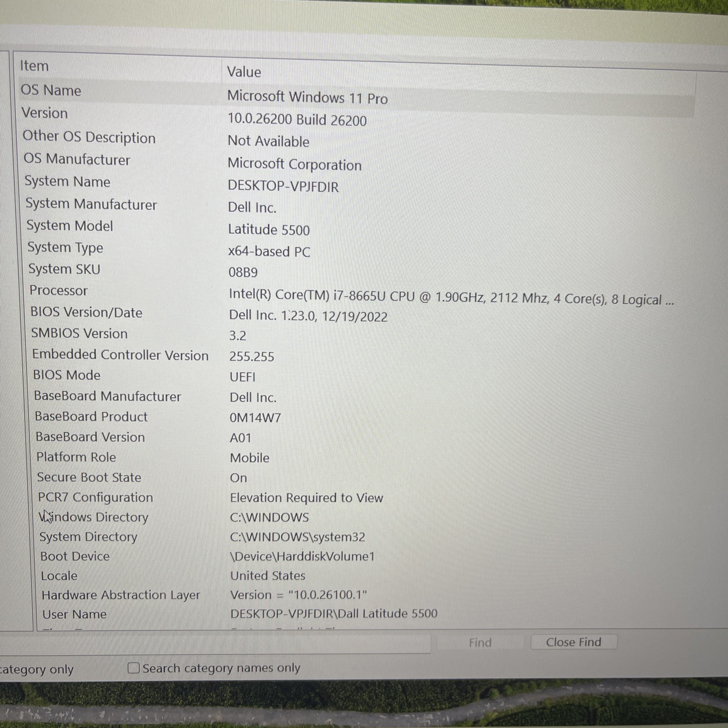Click the Find button
This screenshot has height=728, width=728.
tap(480, 642)
